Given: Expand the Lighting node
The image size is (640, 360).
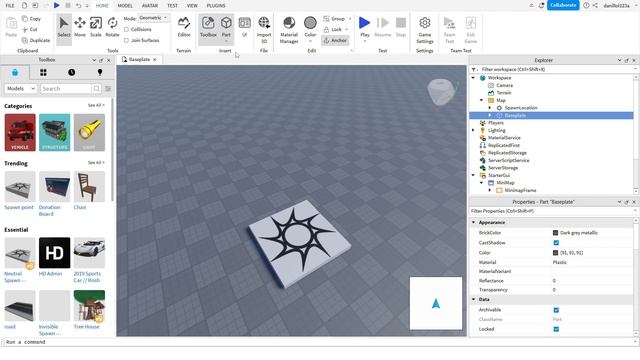Looking at the screenshot, I should [x=473, y=130].
